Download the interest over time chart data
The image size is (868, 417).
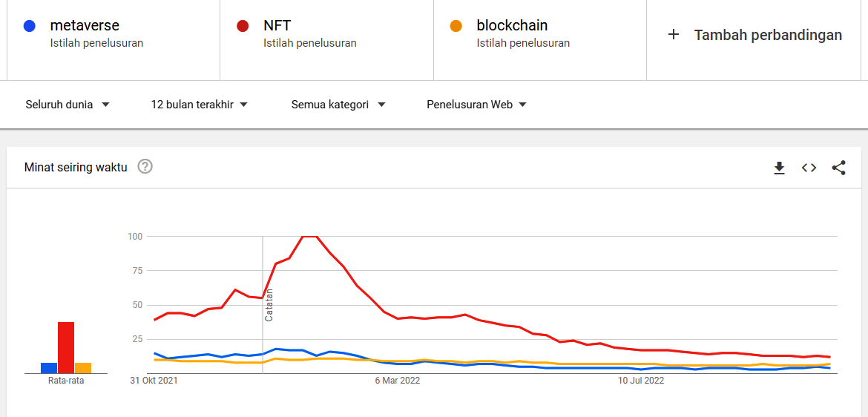click(779, 168)
